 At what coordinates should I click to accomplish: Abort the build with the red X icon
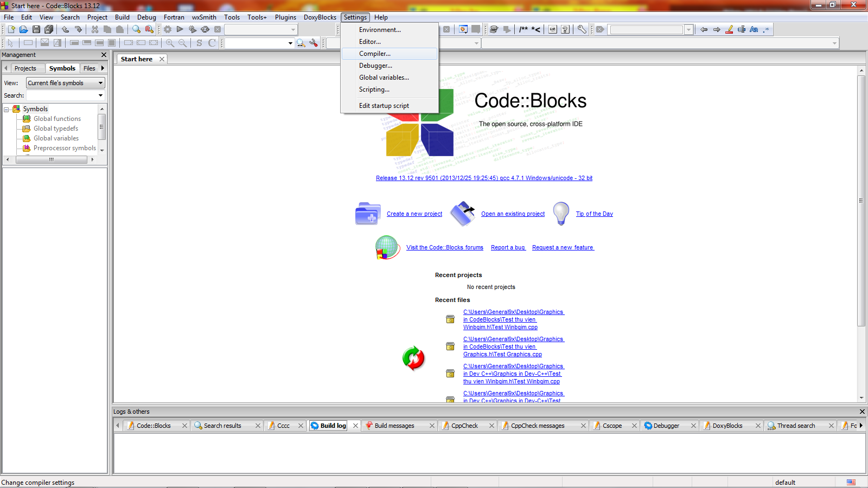[218, 29]
